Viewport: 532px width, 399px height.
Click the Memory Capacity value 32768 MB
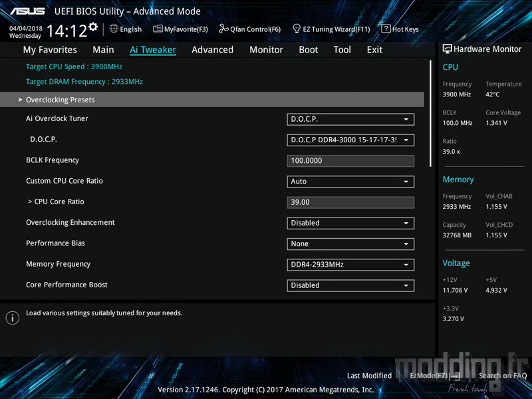(x=457, y=235)
